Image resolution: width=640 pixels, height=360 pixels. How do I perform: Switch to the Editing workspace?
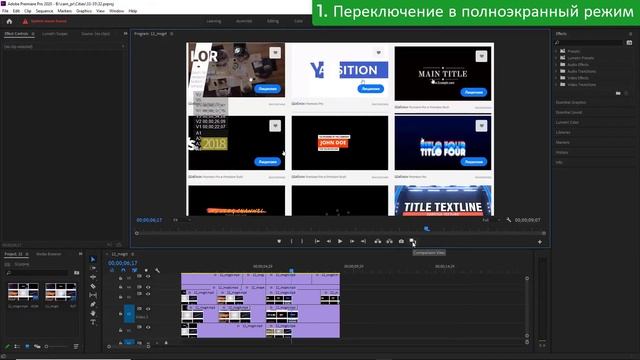coord(273,21)
